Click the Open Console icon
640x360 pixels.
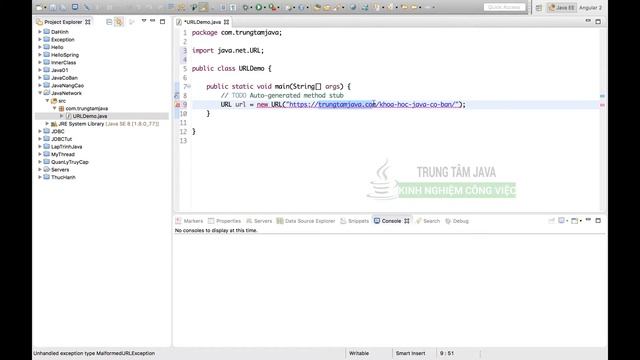(575, 221)
